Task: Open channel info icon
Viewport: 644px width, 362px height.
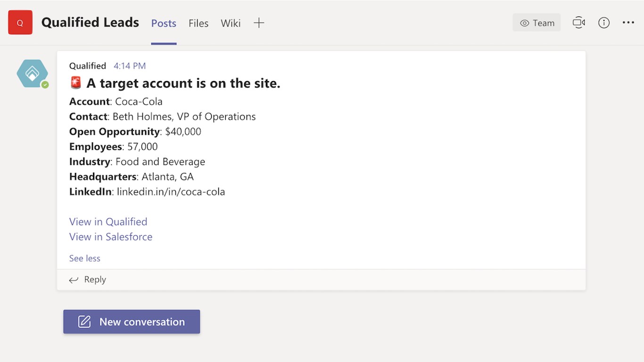Action: pos(604,23)
